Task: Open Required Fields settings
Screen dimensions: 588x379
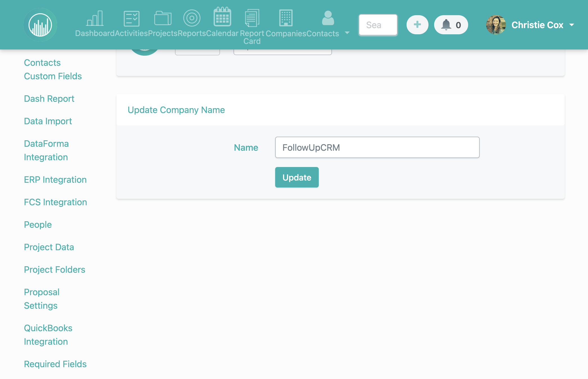Action: 55,364
